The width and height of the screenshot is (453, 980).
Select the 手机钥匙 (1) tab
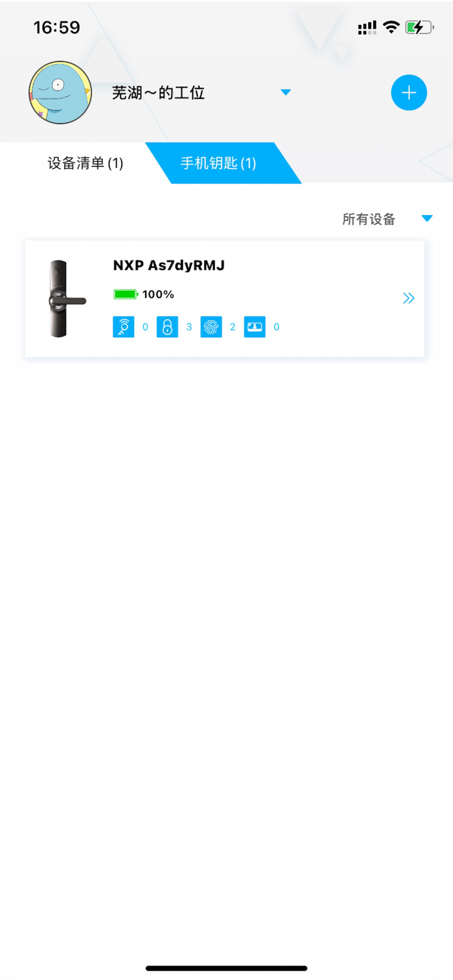pos(218,163)
